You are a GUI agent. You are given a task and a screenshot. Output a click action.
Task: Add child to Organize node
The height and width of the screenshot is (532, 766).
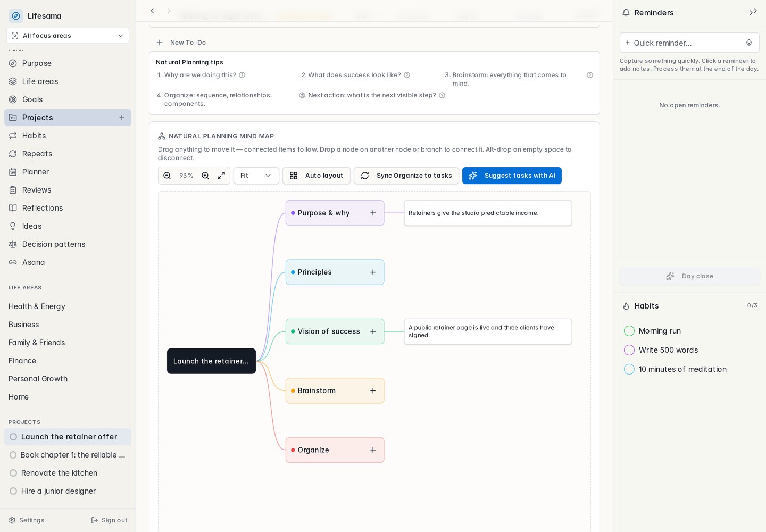click(373, 450)
